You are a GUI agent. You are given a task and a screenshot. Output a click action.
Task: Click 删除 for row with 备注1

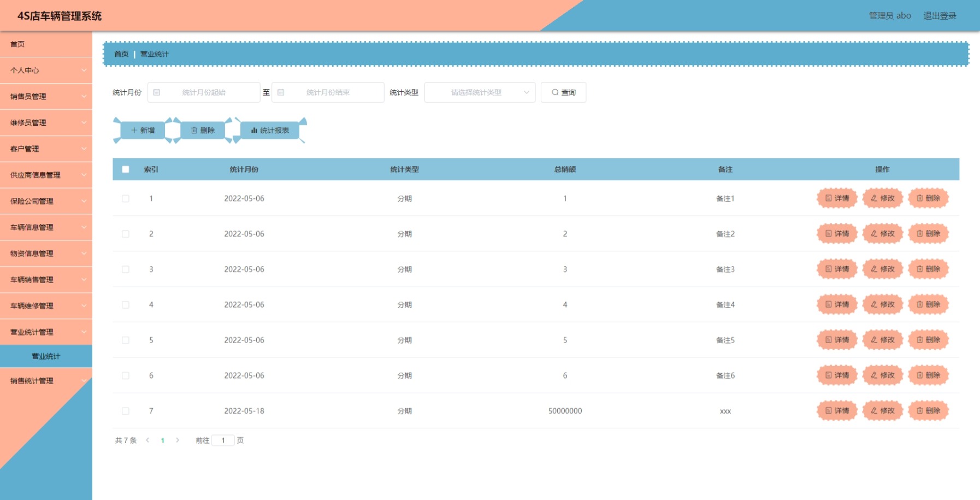click(x=929, y=198)
